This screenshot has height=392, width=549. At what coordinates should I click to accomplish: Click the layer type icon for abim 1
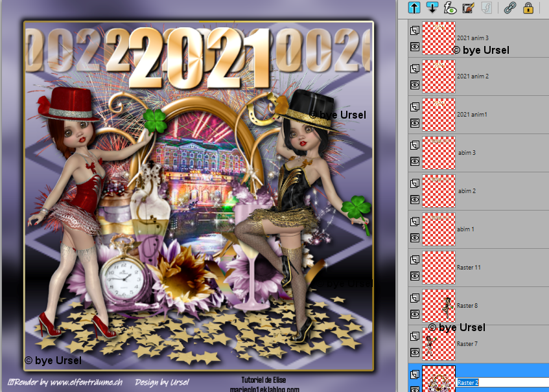click(x=415, y=221)
